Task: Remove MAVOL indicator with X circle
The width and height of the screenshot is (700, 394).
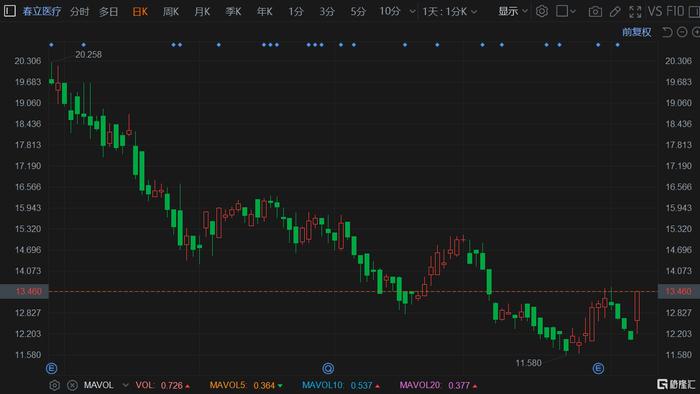Action: (72, 385)
